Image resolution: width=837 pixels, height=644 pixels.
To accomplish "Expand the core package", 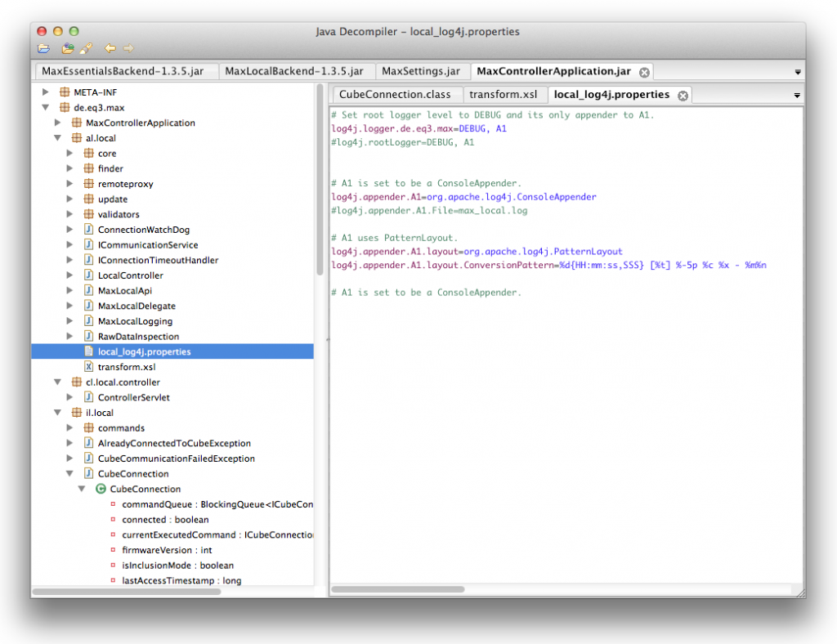I will click(69, 153).
